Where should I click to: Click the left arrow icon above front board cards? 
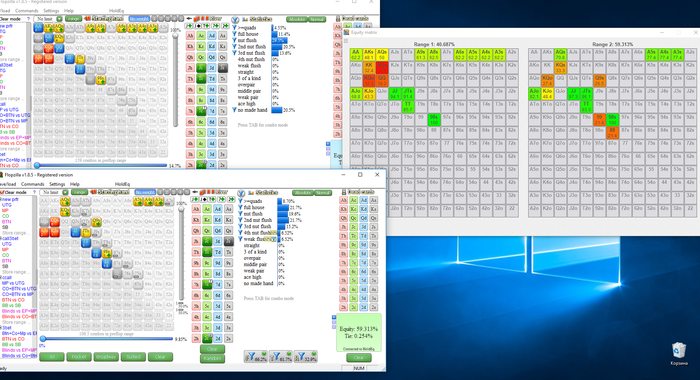pyautogui.click(x=195, y=192)
